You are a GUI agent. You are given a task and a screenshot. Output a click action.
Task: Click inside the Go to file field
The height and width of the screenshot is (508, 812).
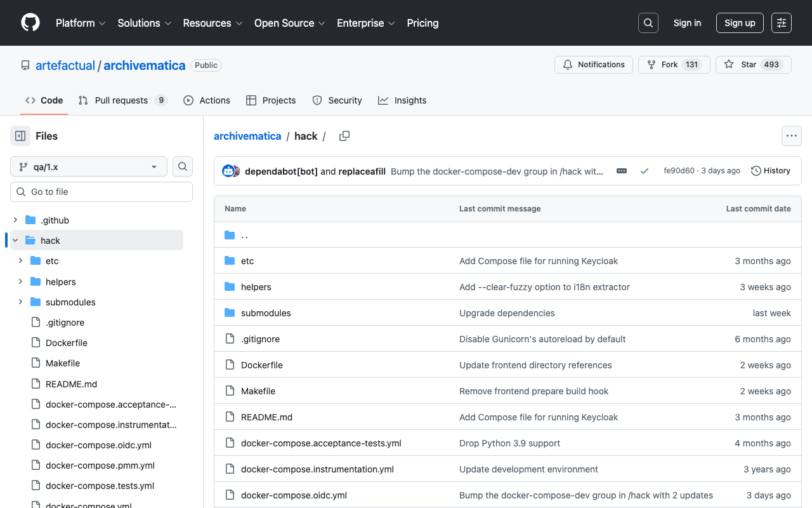coord(101,191)
